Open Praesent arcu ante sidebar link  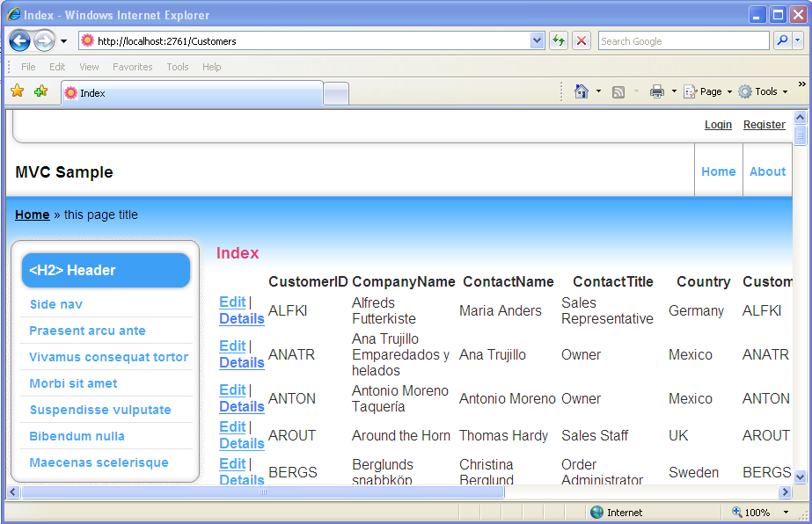(87, 331)
